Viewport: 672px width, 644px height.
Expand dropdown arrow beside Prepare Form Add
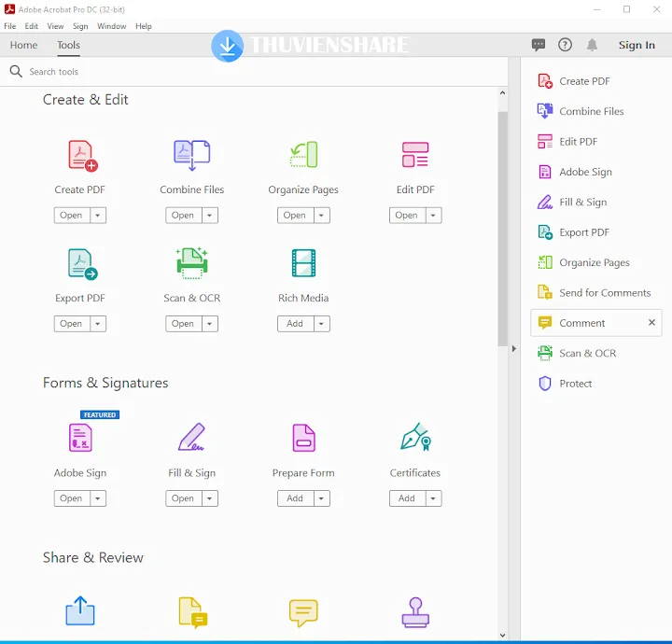321,498
